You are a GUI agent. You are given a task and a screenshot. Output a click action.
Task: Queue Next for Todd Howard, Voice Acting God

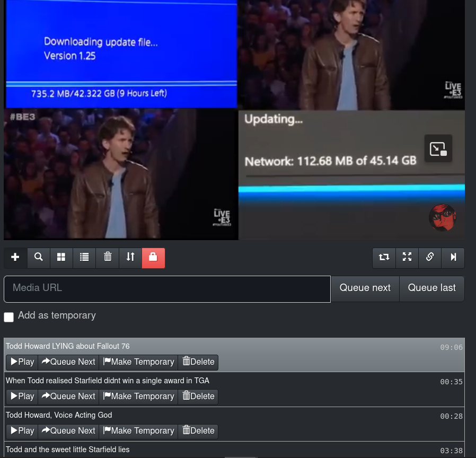68,431
